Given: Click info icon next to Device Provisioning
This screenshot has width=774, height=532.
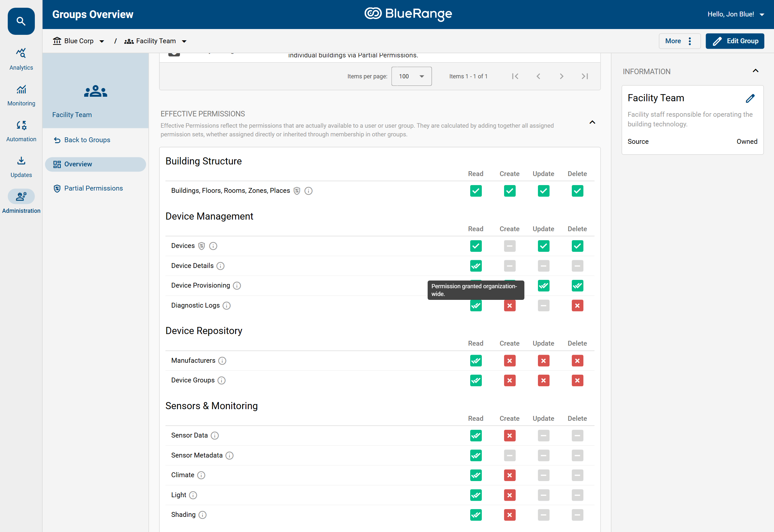Looking at the screenshot, I should click(x=237, y=286).
